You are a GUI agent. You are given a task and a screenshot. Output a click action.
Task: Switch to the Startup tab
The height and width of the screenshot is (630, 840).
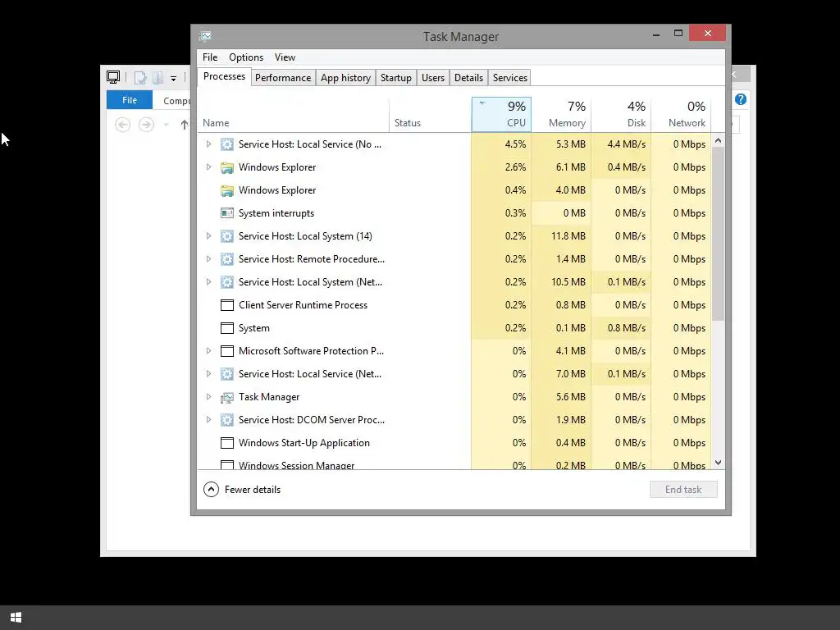click(x=396, y=78)
